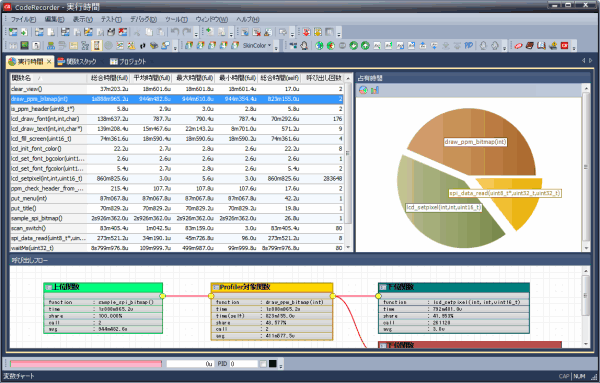The image size is (600, 383).
Task: Click the blue PID icon in toolbar
Action: (469, 46)
